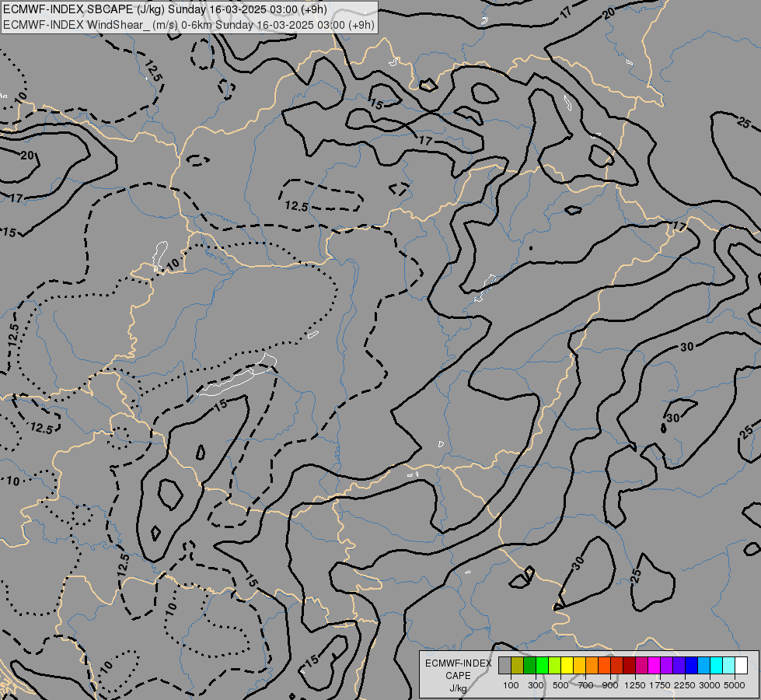This screenshot has width=761, height=700.
Task: Click the orange legend swatch
Action: pos(592,665)
